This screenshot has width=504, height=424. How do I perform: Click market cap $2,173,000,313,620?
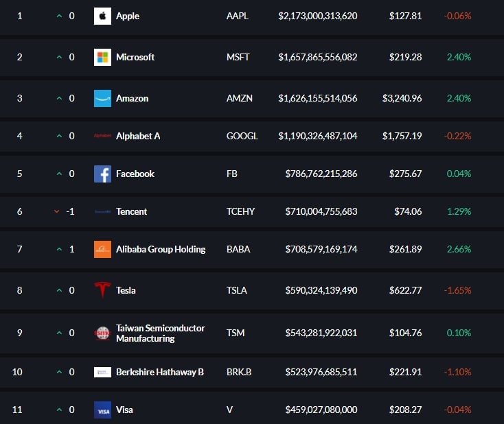click(x=317, y=16)
